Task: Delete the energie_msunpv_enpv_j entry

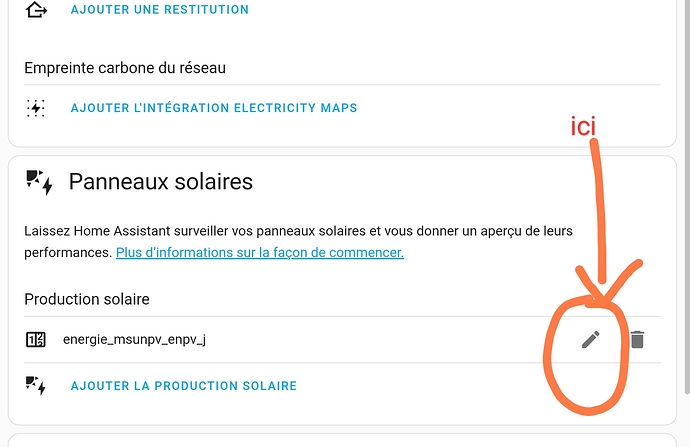Action: coord(637,340)
